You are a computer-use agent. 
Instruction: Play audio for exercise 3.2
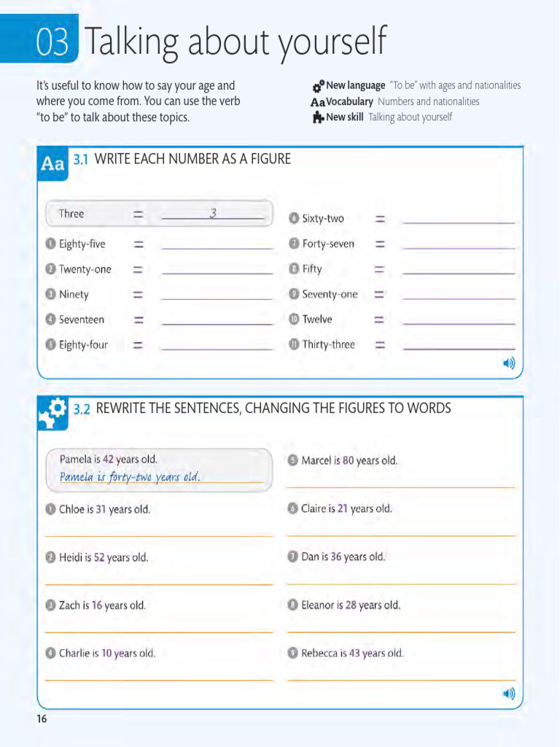pyautogui.click(x=509, y=693)
